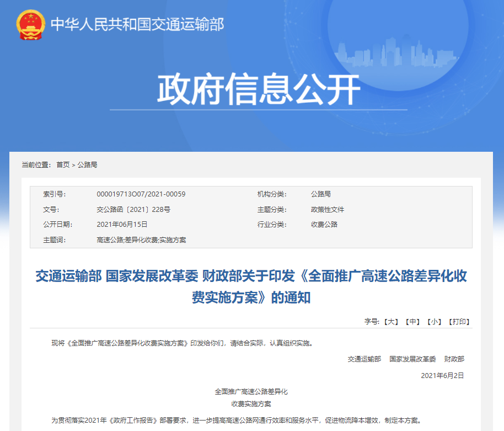Click 【打印】 to print the page
Screen dimensions: 504x431
point(460,323)
